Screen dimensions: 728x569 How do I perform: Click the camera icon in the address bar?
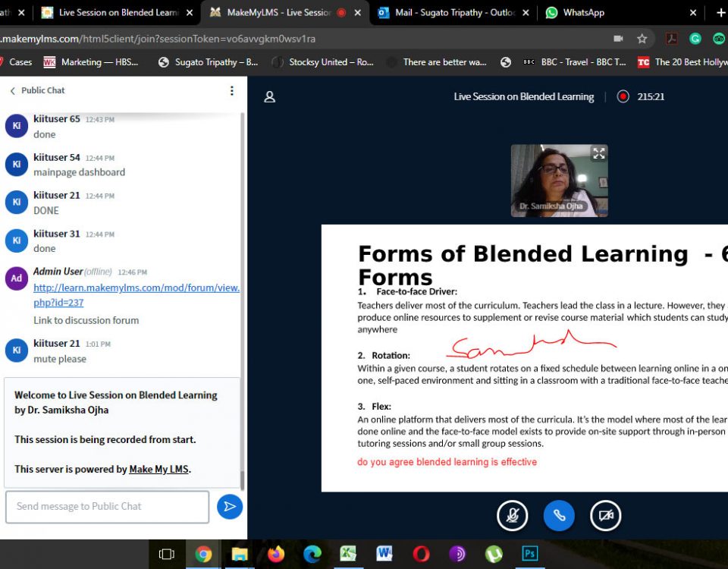tap(618, 39)
